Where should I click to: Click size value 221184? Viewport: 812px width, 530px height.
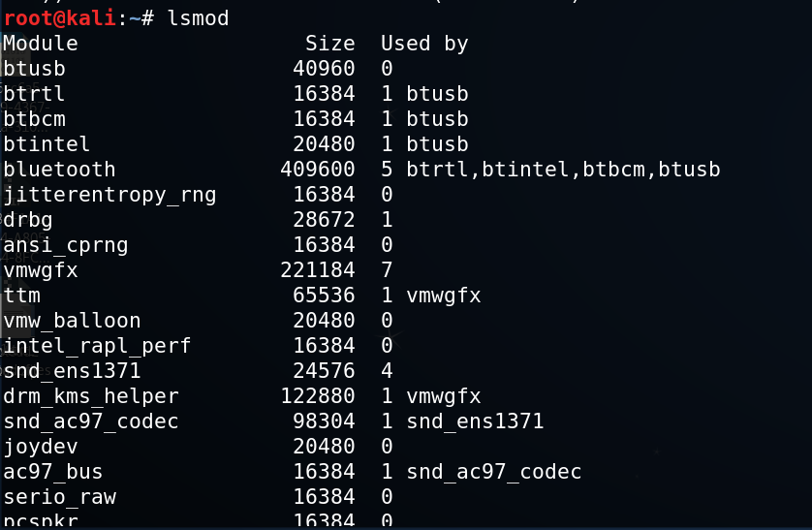318,270
